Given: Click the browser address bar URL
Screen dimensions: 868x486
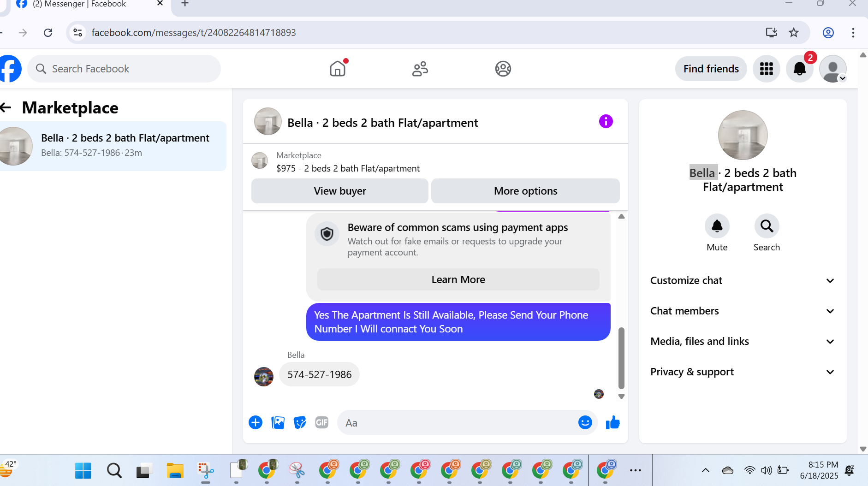Looking at the screenshot, I should [194, 32].
